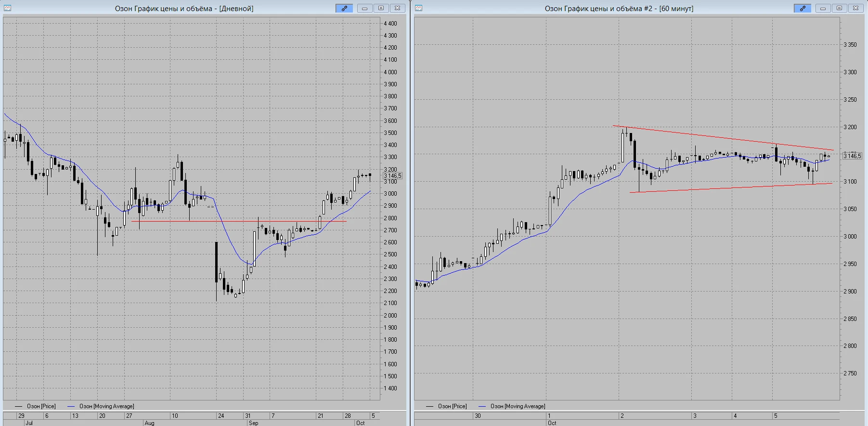Screen dimensions: 868x426
Task: Click the 1 400 price axis label
Action: tap(390, 388)
